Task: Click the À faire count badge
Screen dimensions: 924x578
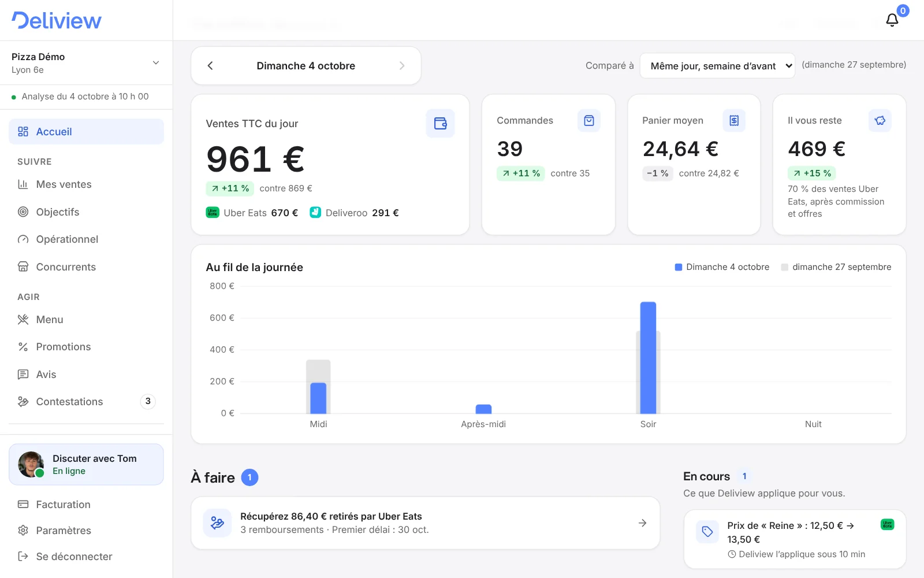Action: (249, 477)
